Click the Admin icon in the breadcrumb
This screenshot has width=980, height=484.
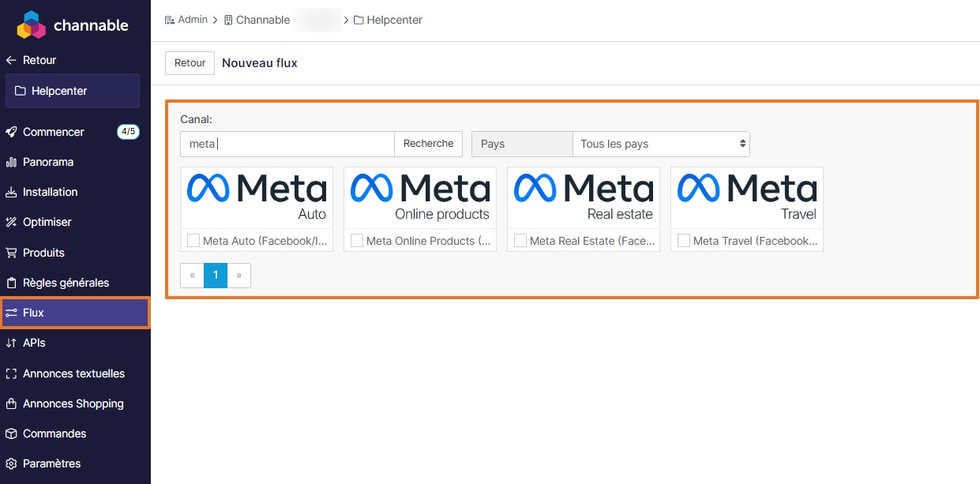[x=169, y=20]
